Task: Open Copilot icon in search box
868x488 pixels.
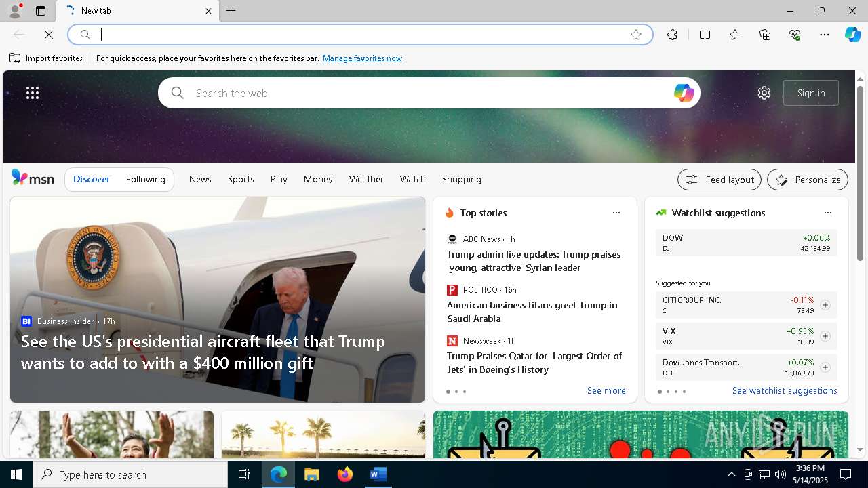Action: (684, 93)
